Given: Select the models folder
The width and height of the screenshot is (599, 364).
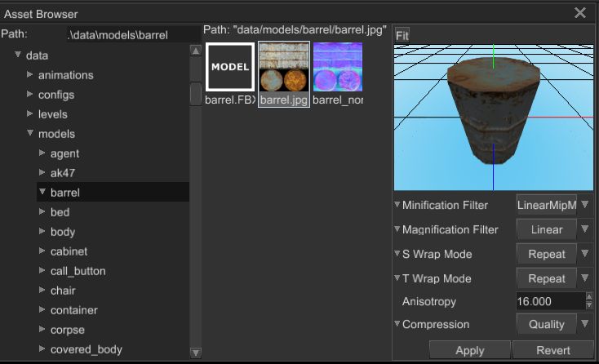Looking at the screenshot, I should (x=56, y=134).
